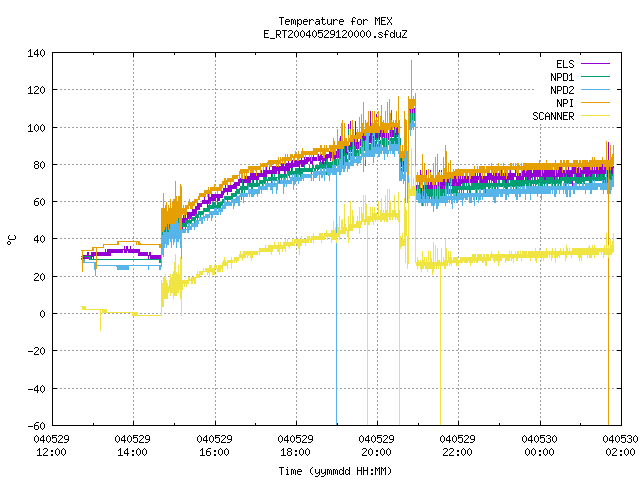Screen dimensions: 640x480
Task: Click the x-axis label 040529 16:00
Action: (x=214, y=446)
